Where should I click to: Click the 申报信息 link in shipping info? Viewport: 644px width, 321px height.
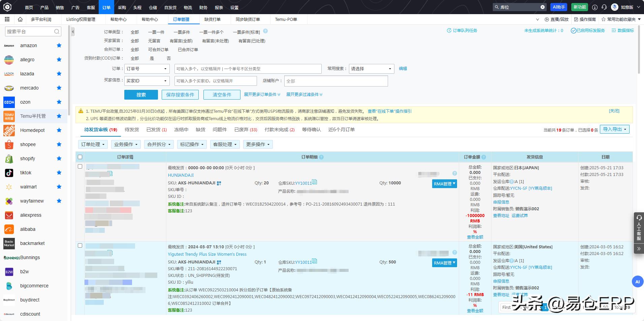[x=501, y=202]
